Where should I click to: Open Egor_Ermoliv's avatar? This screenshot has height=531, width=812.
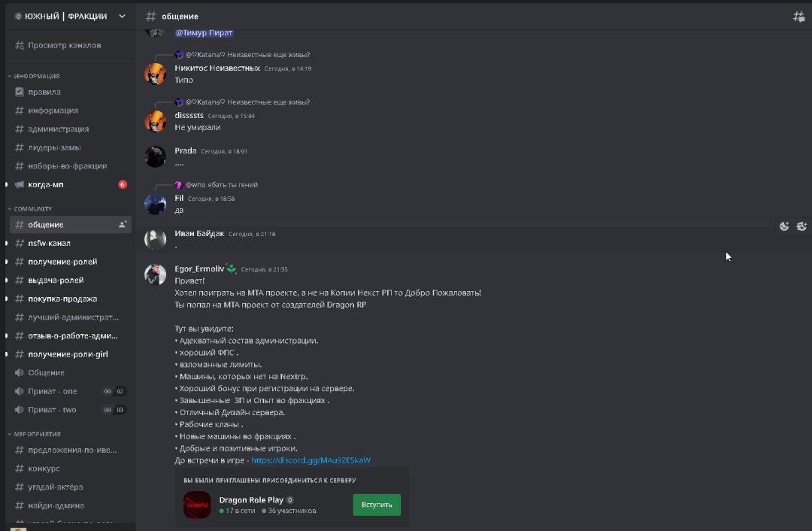click(x=156, y=275)
